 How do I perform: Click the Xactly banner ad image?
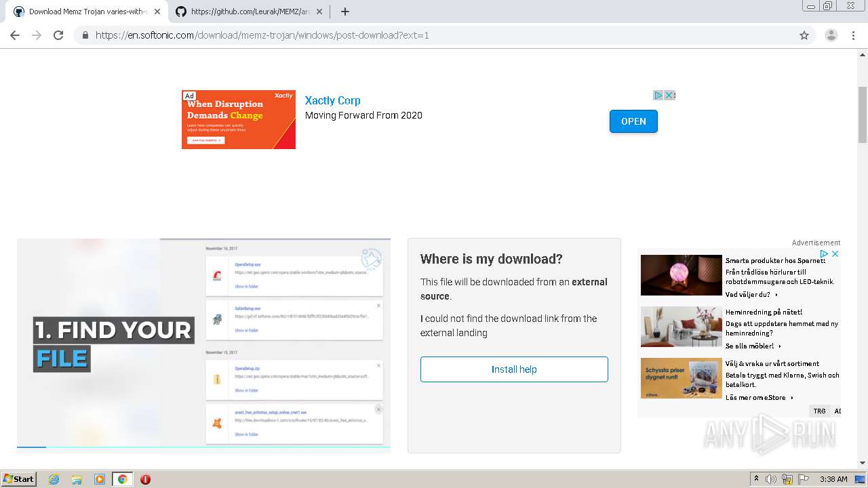239,119
